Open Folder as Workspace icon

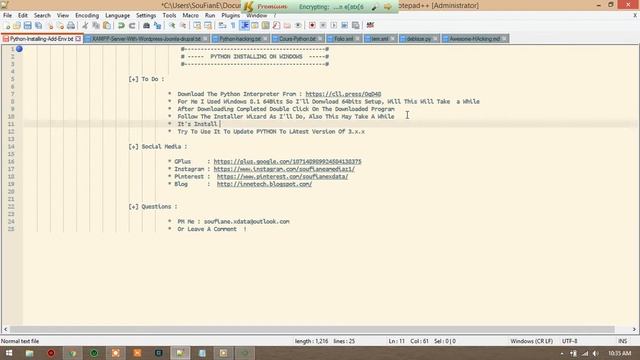(287, 25)
